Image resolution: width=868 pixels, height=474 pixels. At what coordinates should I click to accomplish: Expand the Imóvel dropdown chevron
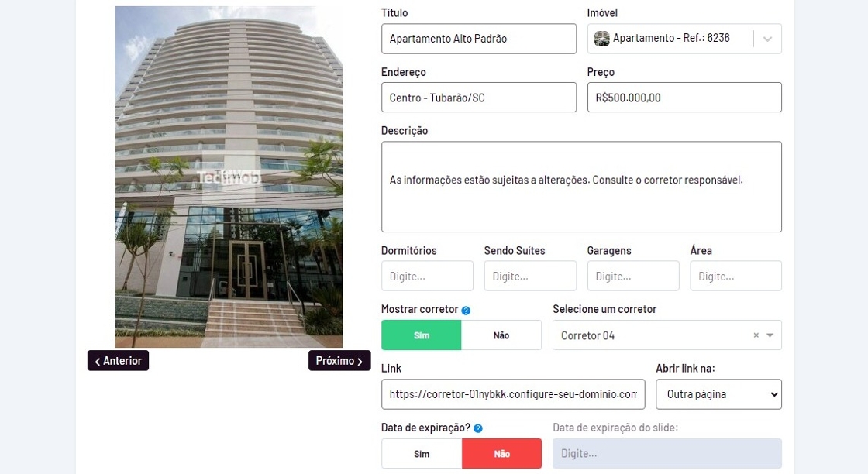pyautogui.click(x=767, y=39)
